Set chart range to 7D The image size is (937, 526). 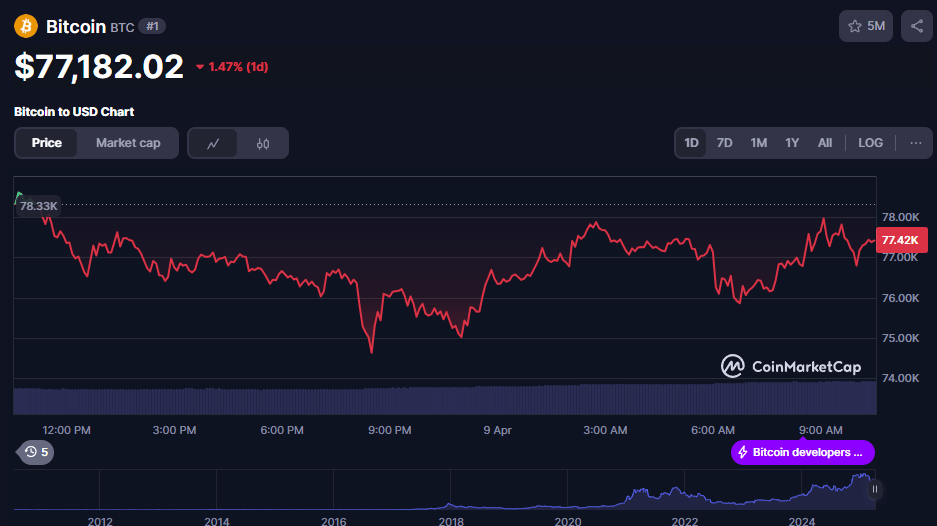pyautogui.click(x=724, y=143)
